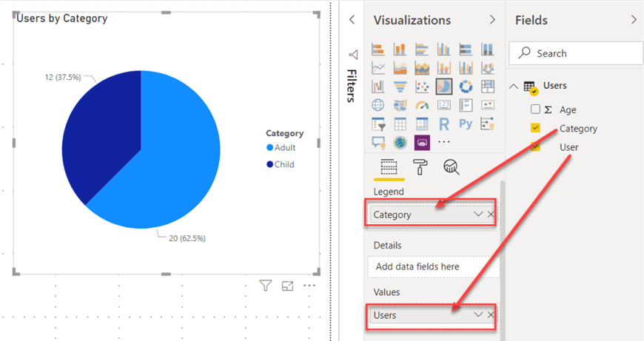
Task: Select the purple PowerApps visual
Action: coord(422,142)
